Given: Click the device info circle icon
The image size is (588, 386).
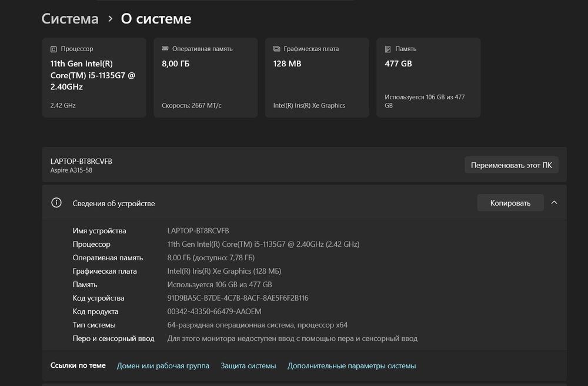Looking at the screenshot, I should pos(56,203).
